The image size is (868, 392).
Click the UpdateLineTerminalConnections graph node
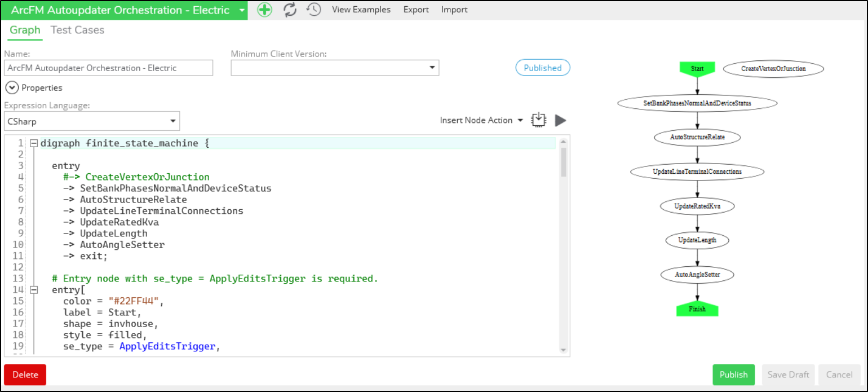tap(697, 171)
